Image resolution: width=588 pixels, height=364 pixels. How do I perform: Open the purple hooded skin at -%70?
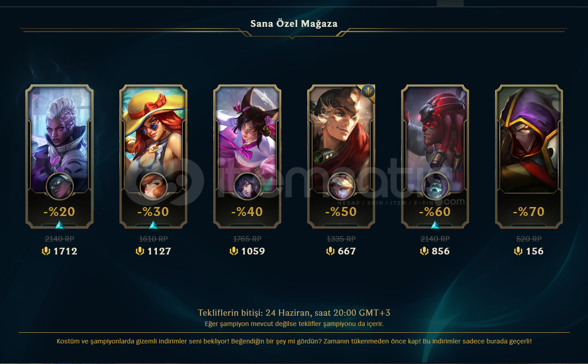(529, 157)
